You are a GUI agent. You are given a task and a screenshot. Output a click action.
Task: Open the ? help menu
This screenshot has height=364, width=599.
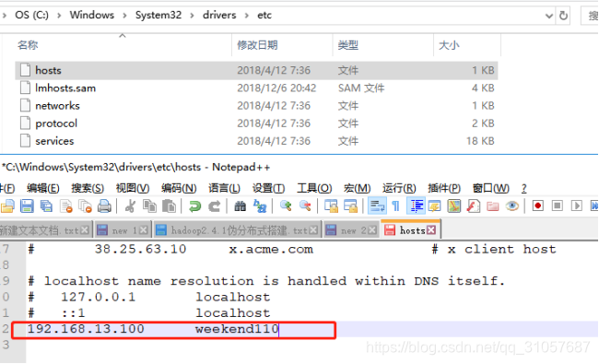pyautogui.click(x=524, y=188)
